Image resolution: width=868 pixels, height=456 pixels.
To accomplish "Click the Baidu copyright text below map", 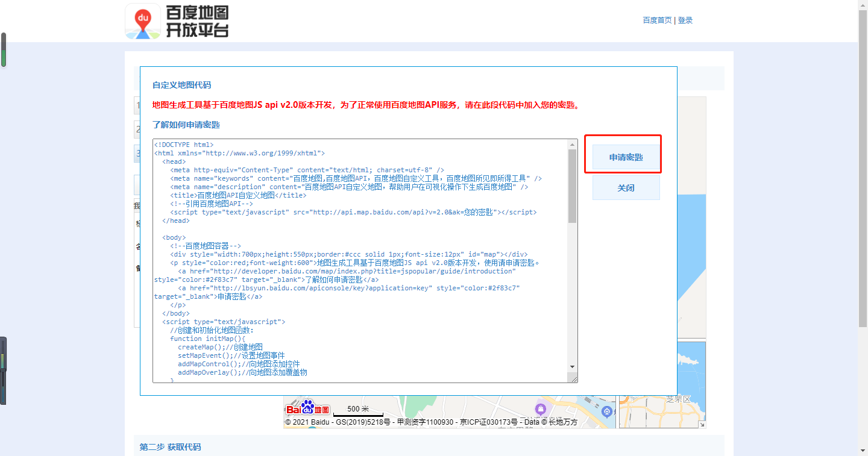I will pos(431,422).
